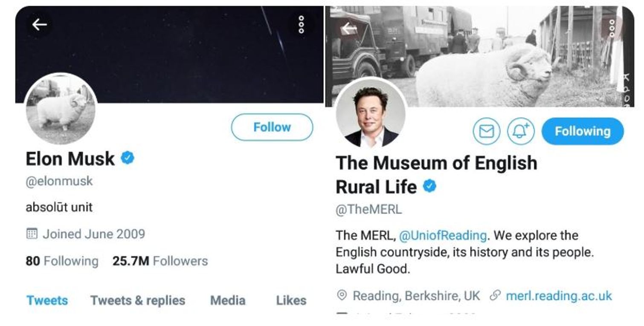Switch to the Tweets tab

[x=47, y=300]
